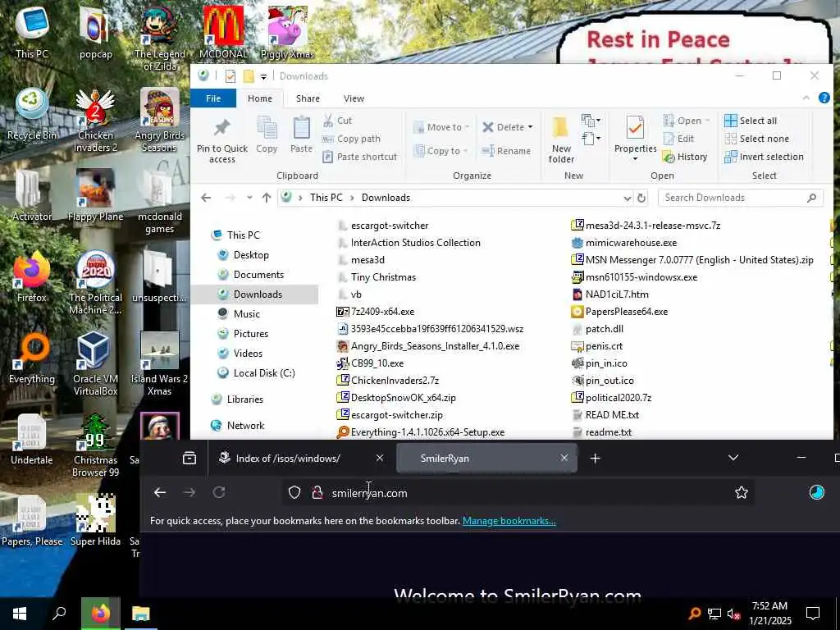Open the This PC desktop icon
The height and width of the screenshot is (630, 840).
pyautogui.click(x=32, y=32)
